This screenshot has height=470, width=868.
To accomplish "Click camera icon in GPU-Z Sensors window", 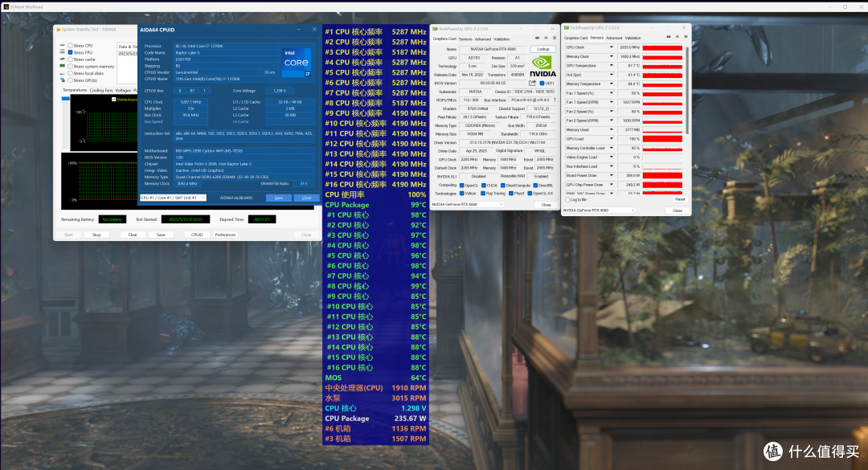I will click(669, 37).
